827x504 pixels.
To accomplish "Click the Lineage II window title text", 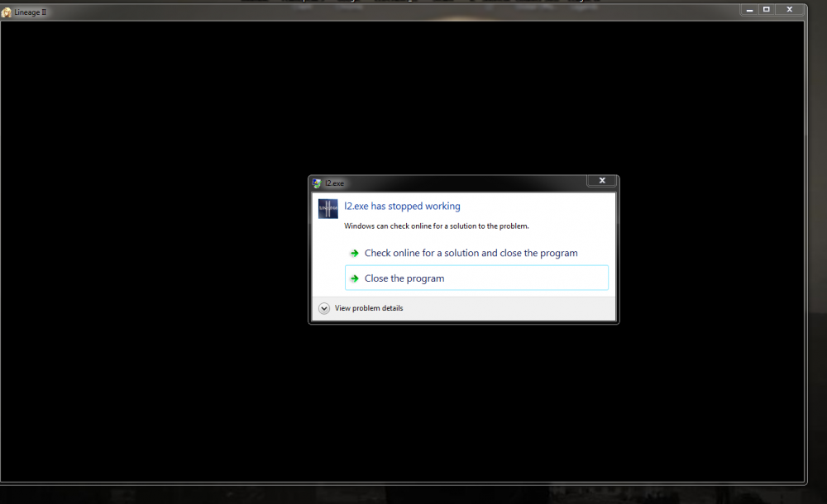I will (31, 12).
